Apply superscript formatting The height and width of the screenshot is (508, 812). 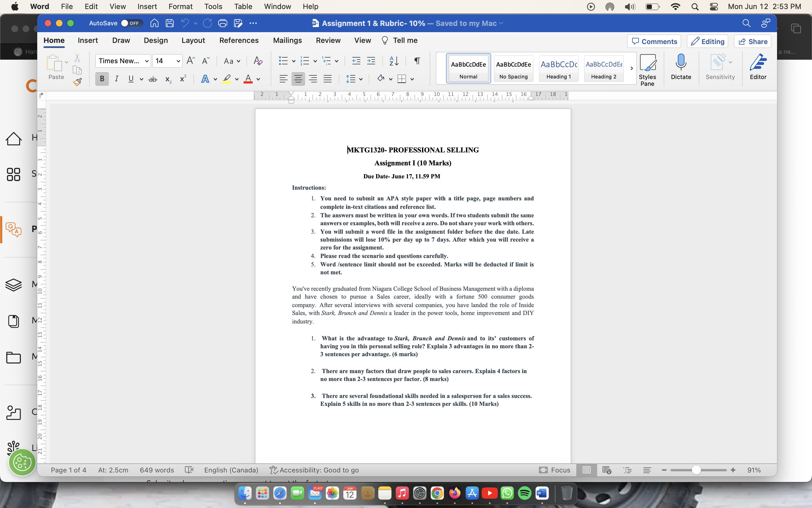pos(183,79)
